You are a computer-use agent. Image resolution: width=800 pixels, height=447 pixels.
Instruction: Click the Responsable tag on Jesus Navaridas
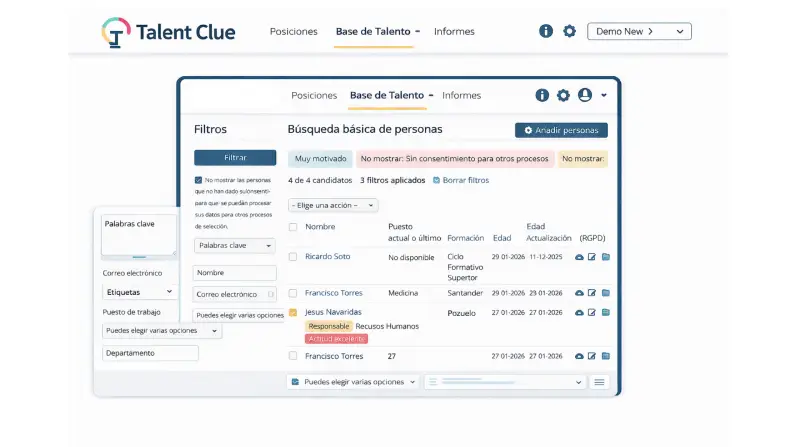[329, 326]
